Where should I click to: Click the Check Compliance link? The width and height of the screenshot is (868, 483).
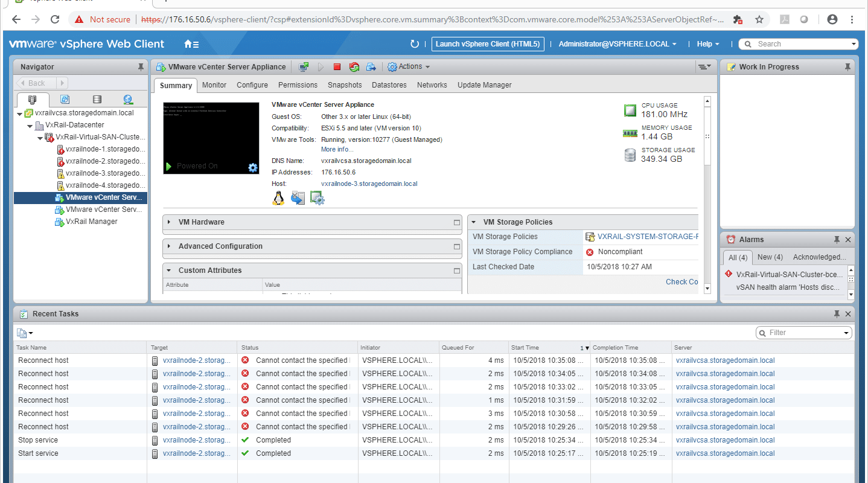pos(681,282)
